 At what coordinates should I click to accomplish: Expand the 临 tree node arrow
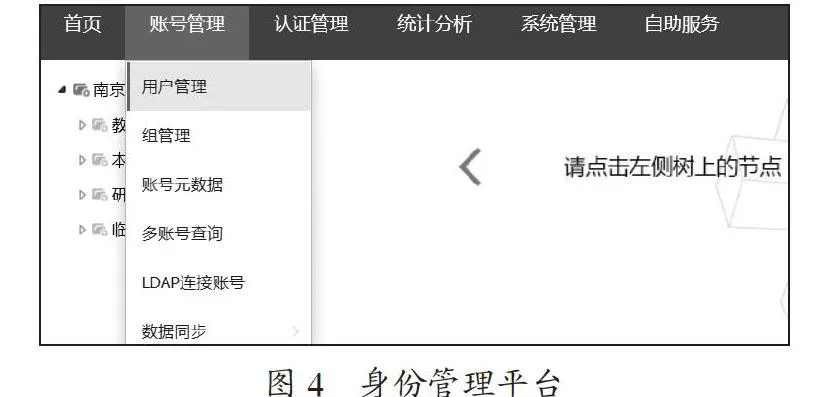82,229
